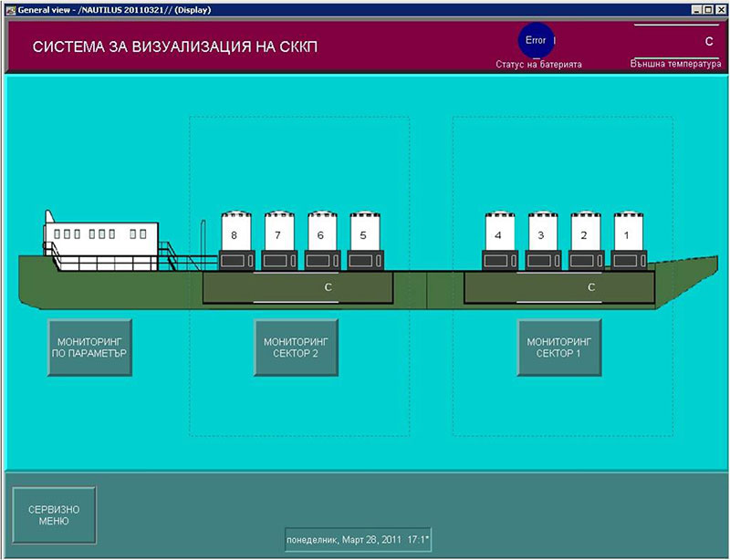
Task: Click sector 2 hold temperature reading
Action: [x=297, y=287]
